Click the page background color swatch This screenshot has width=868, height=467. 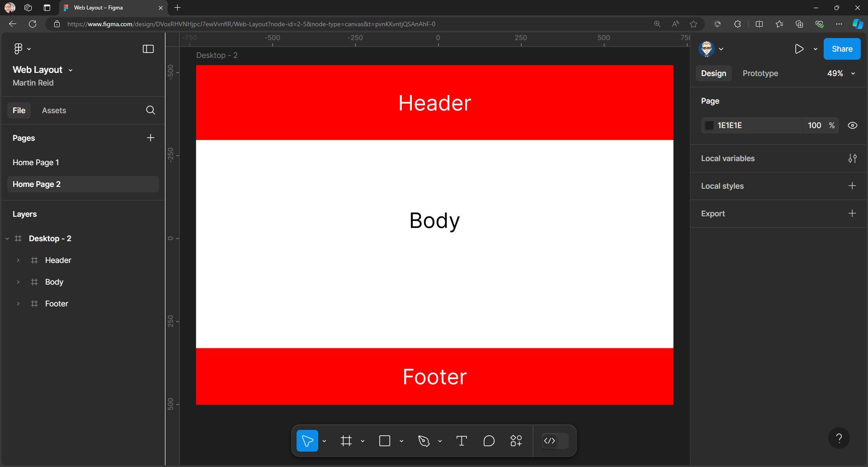click(x=709, y=125)
